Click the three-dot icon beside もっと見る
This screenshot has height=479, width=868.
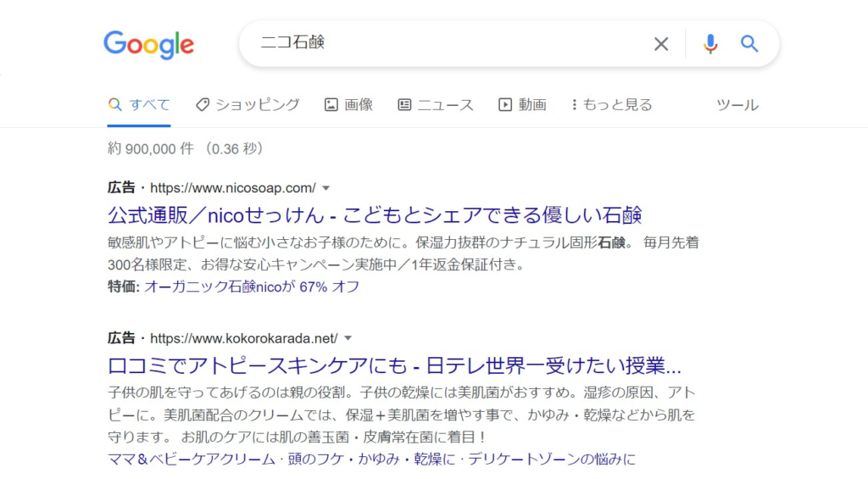pos(574,104)
